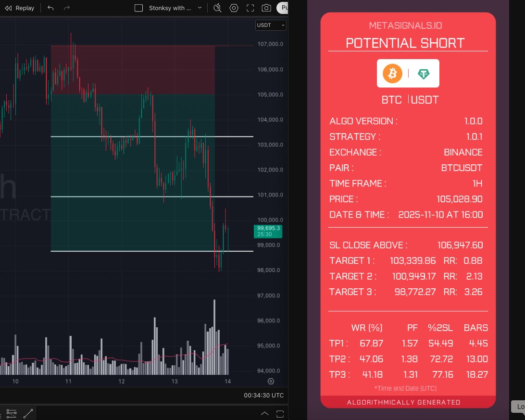This screenshot has height=420, width=525.
Task: Click date label 14 on time axis
Action: [228, 381]
